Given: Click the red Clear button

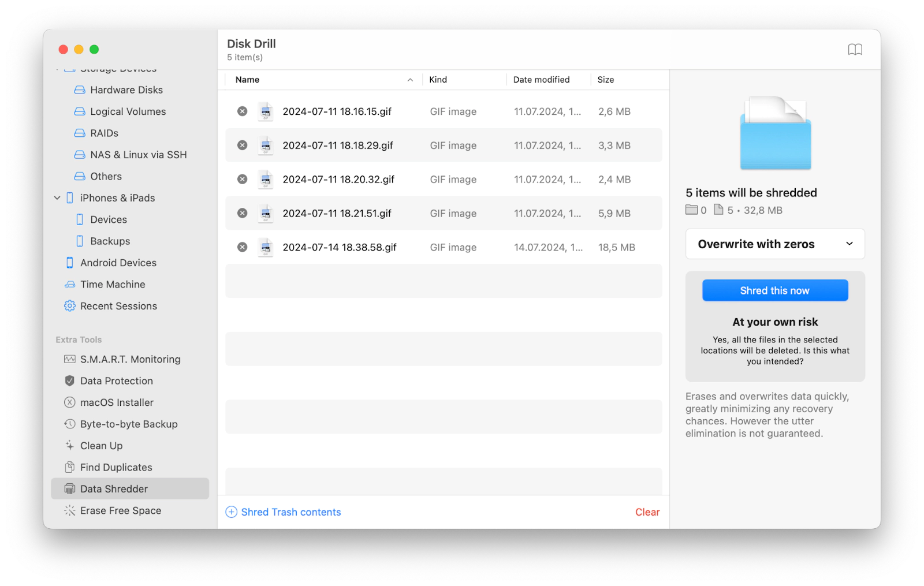Looking at the screenshot, I should [647, 512].
